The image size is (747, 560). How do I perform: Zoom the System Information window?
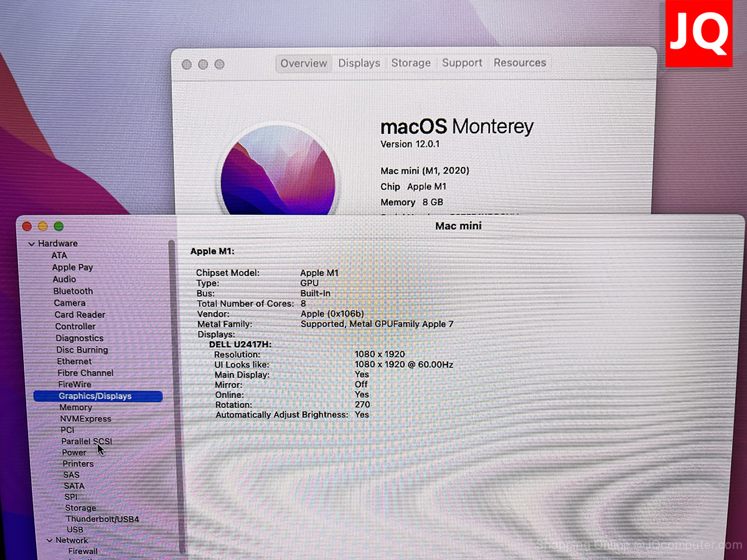pos(59,226)
